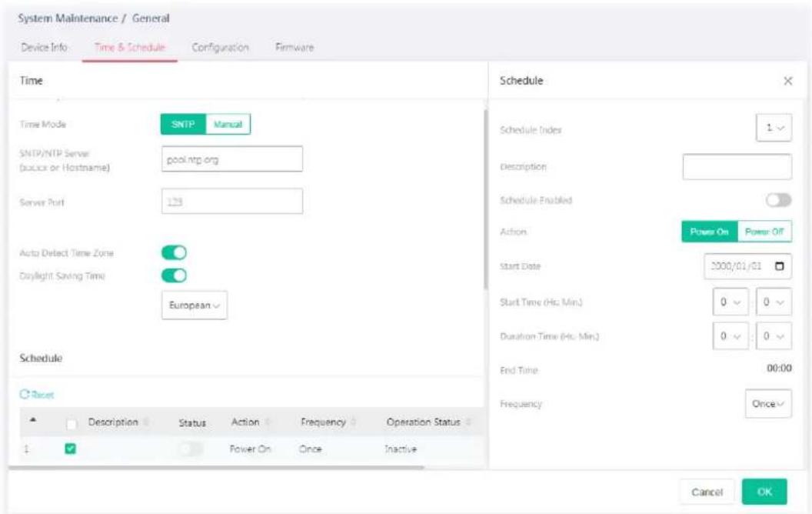Open the Configuration tab

[220, 47]
